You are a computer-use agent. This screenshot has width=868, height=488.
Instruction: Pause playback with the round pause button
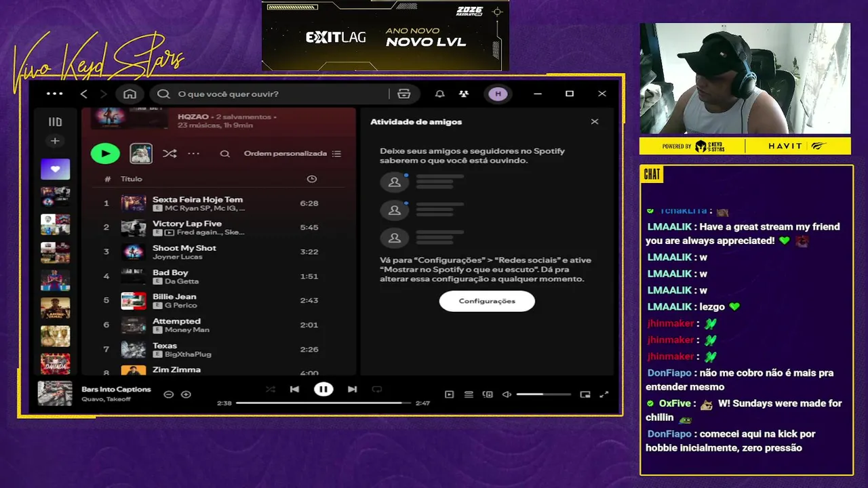(323, 389)
